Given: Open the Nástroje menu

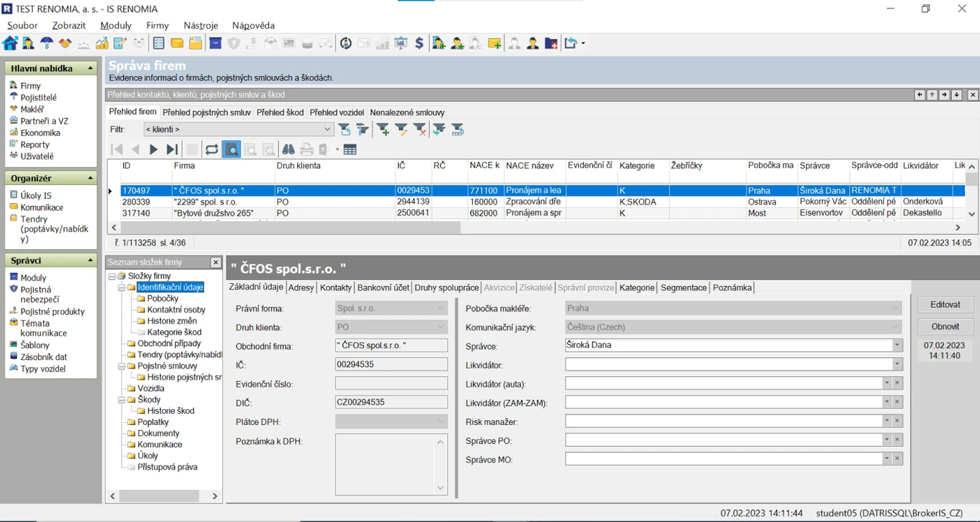Looking at the screenshot, I should tap(201, 25).
